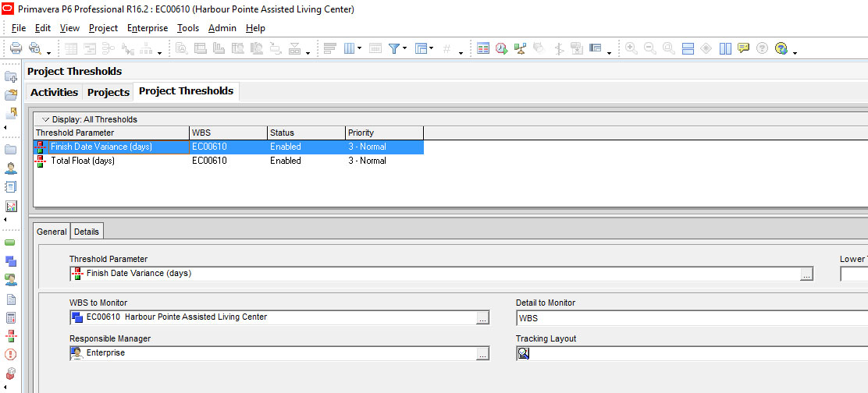Open Print Preview from the toolbar

point(34,48)
